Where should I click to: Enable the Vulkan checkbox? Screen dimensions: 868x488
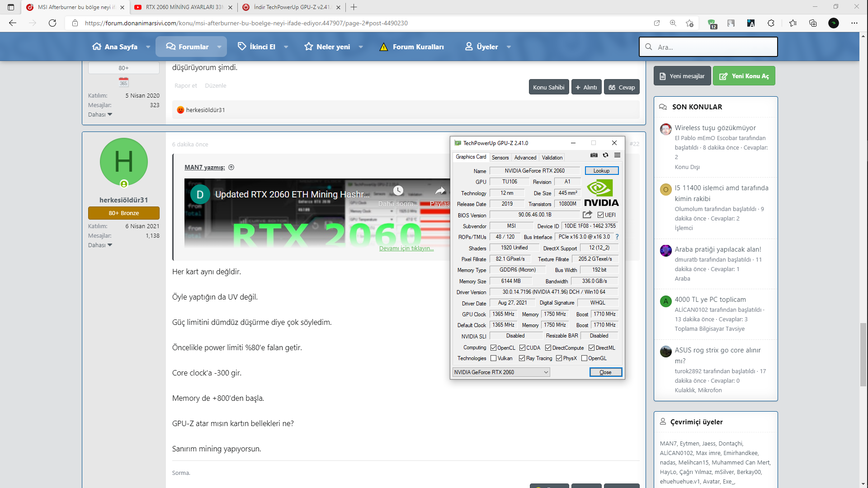pos(493,358)
